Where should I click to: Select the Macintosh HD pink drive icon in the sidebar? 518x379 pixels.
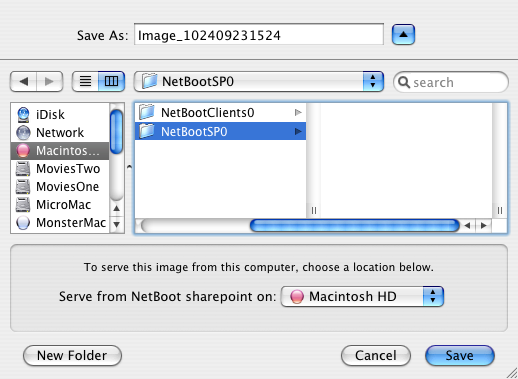point(23,151)
